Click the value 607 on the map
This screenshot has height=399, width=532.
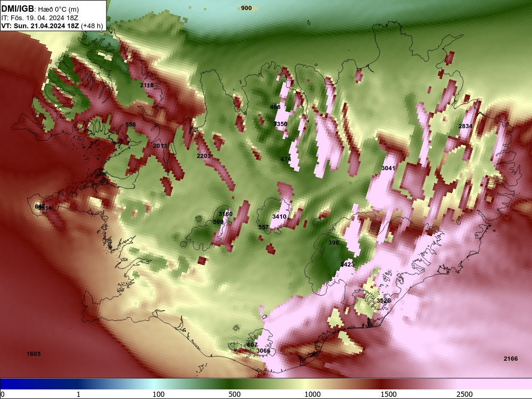(252, 345)
